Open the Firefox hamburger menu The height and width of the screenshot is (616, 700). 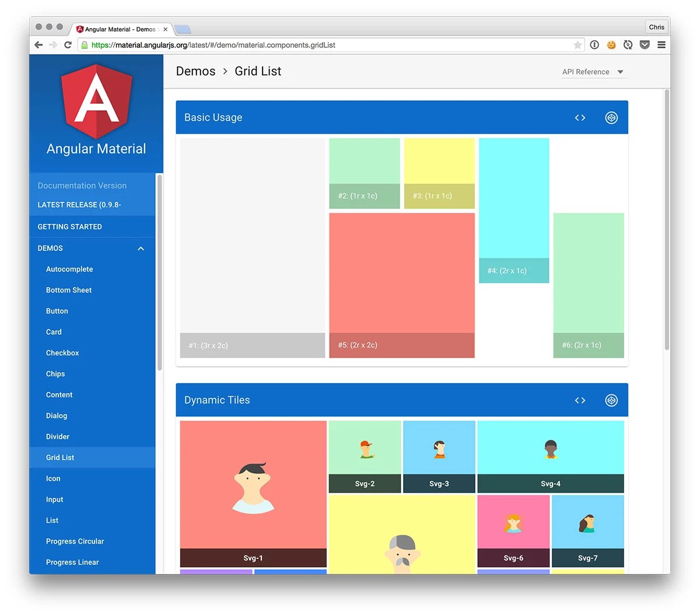pyautogui.click(x=661, y=44)
